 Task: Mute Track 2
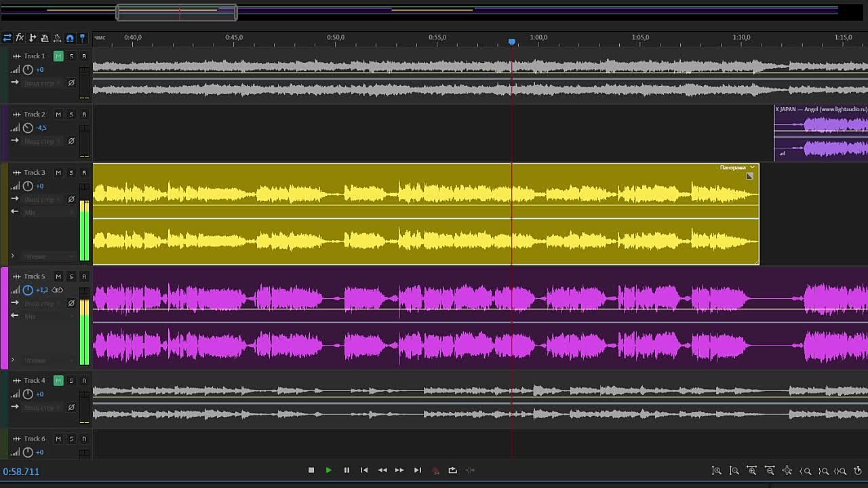[58, 115]
